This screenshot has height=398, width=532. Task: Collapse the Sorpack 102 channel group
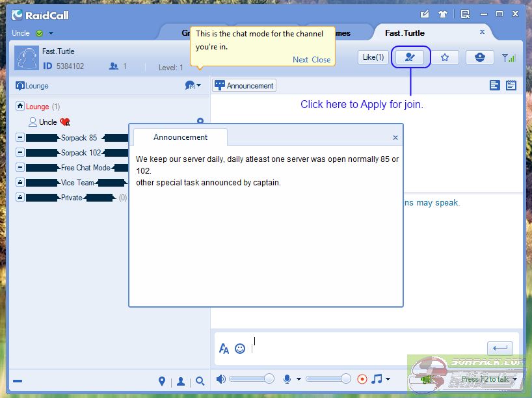[x=20, y=152]
